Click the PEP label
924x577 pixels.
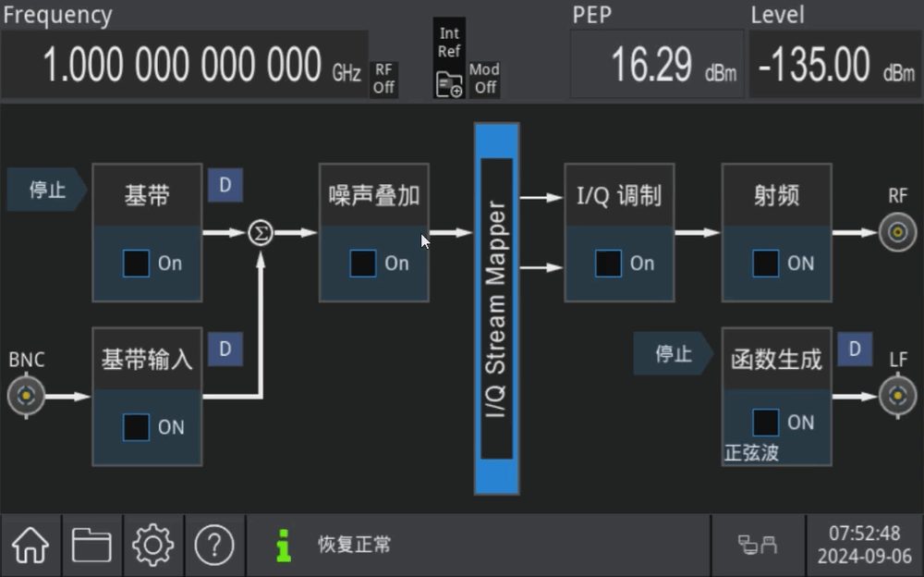point(591,15)
